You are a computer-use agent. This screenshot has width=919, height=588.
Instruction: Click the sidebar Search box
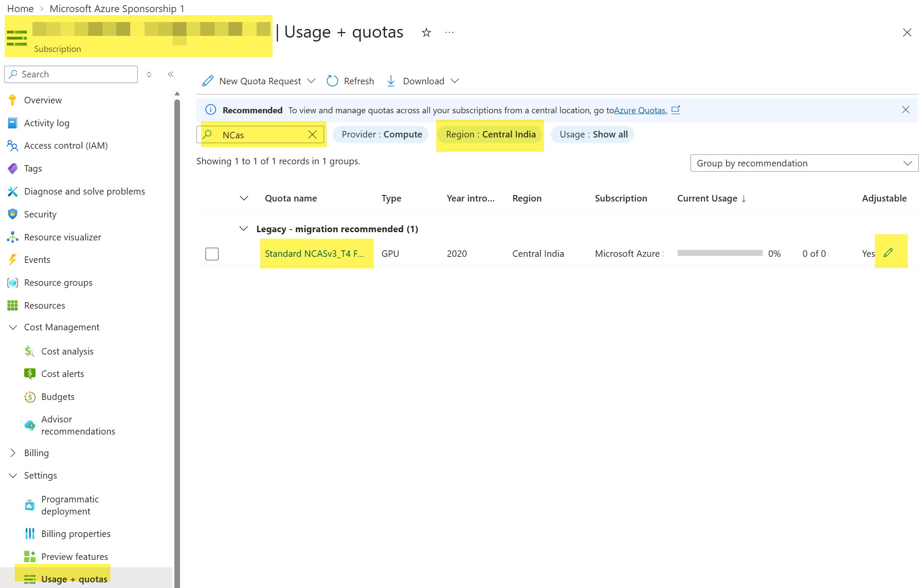71,74
